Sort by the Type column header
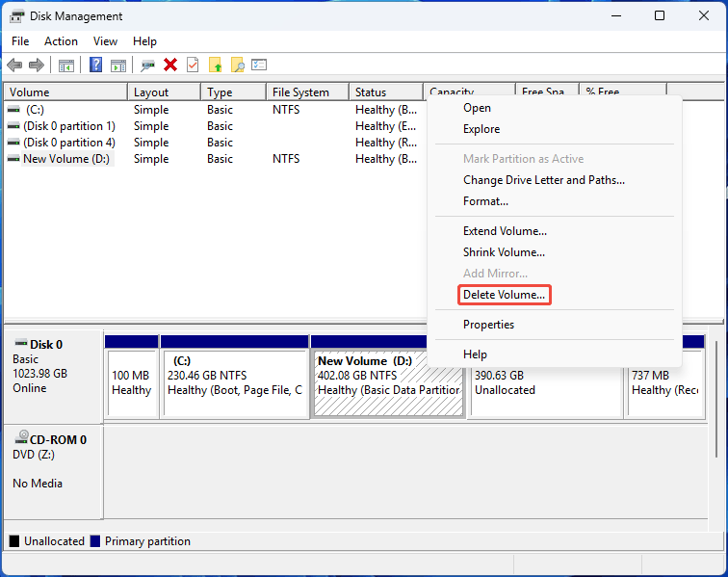This screenshot has width=728, height=577. coord(234,92)
